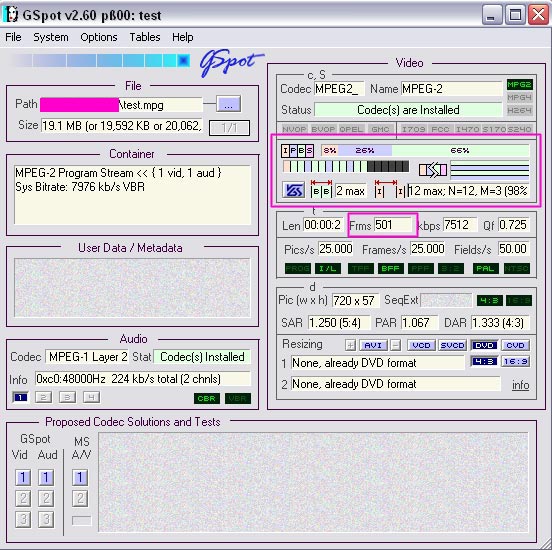Select blue 4:3 resizing aspect button

[x=484, y=361]
